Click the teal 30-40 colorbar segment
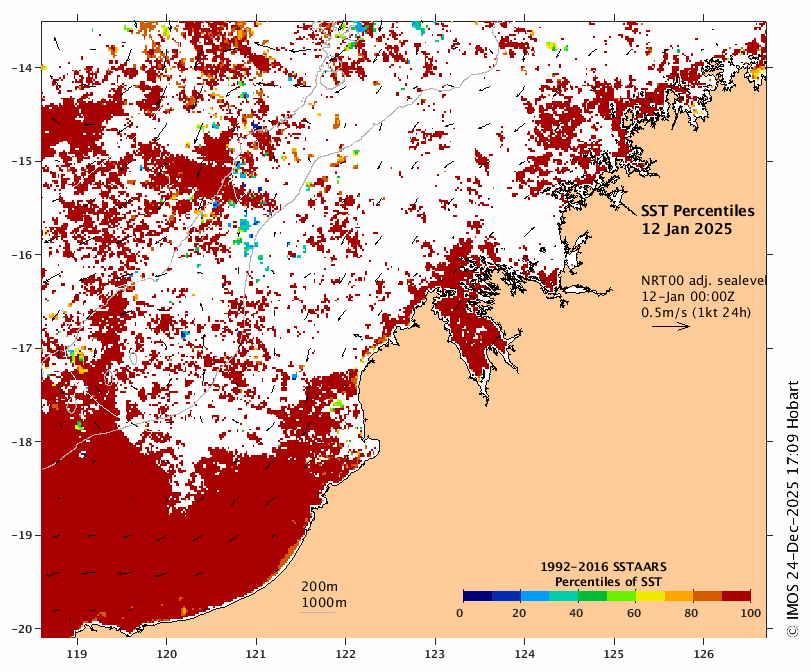The width and height of the screenshot is (810, 672). (564, 596)
